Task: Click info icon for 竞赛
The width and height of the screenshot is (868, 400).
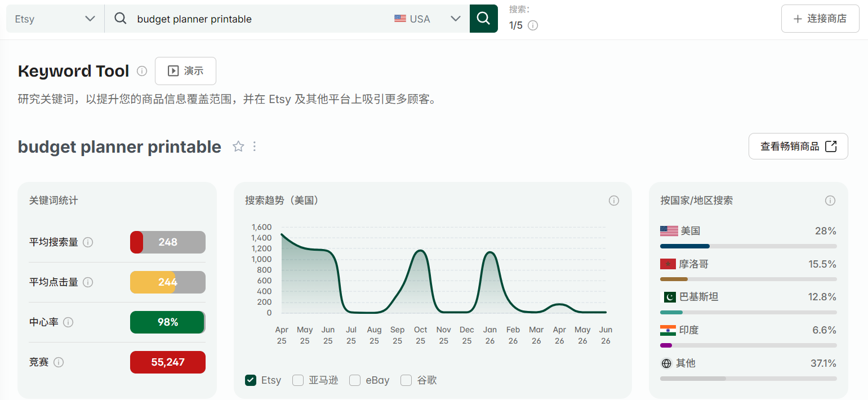Action: (x=59, y=362)
